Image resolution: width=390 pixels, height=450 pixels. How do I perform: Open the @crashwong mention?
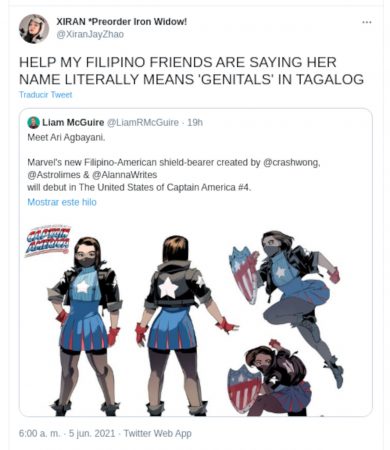click(x=291, y=163)
